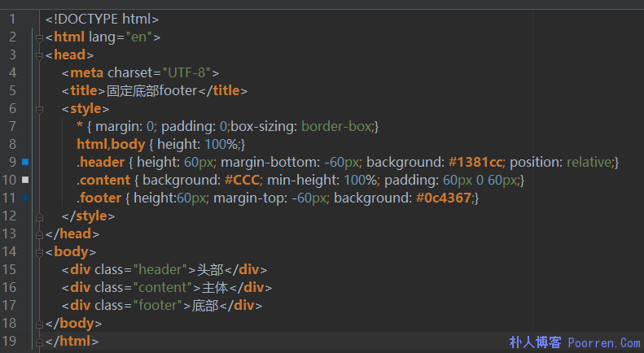Click the .content selector in the CSS
Image resolution: width=644 pixels, height=353 pixels.
(103, 180)
